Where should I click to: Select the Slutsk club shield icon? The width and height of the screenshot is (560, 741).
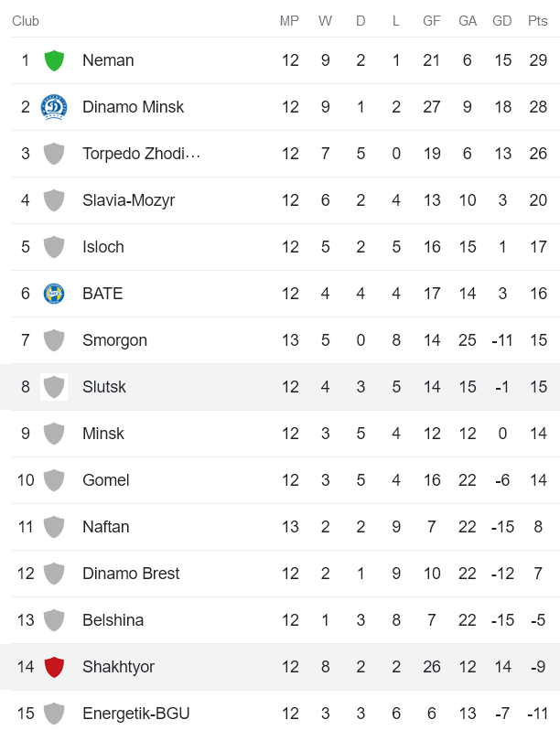click(54, 386)
